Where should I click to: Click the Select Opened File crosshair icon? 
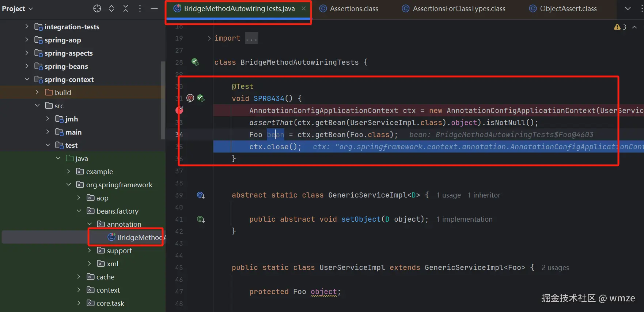tap(97, 8)
